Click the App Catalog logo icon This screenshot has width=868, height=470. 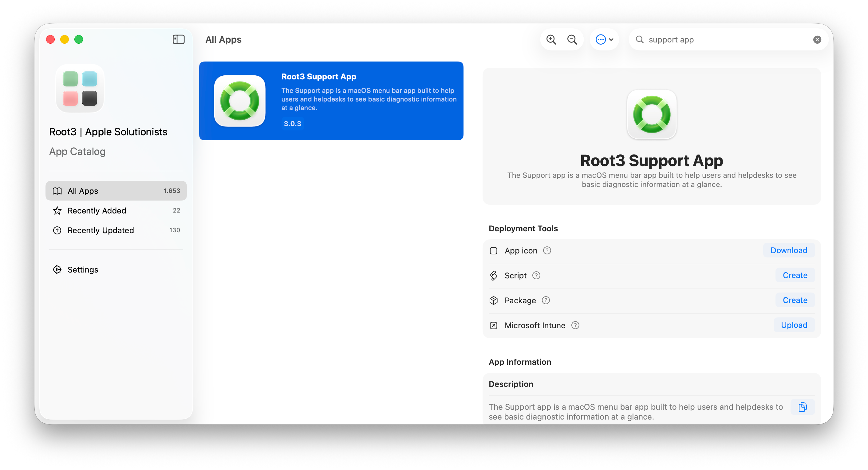click(x=80, y=88)
